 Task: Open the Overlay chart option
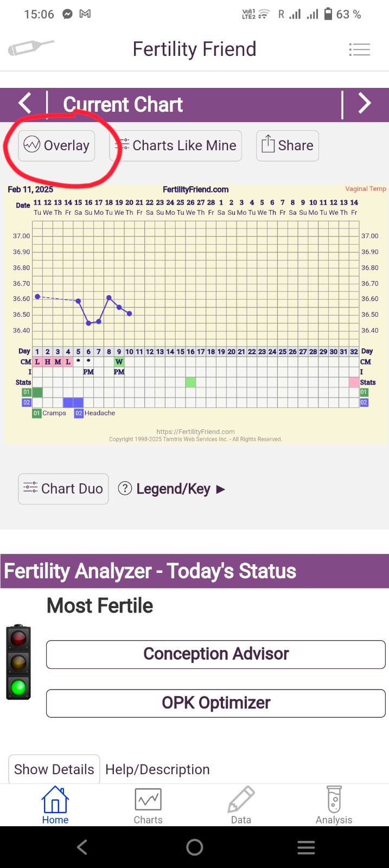pos(56,145)
